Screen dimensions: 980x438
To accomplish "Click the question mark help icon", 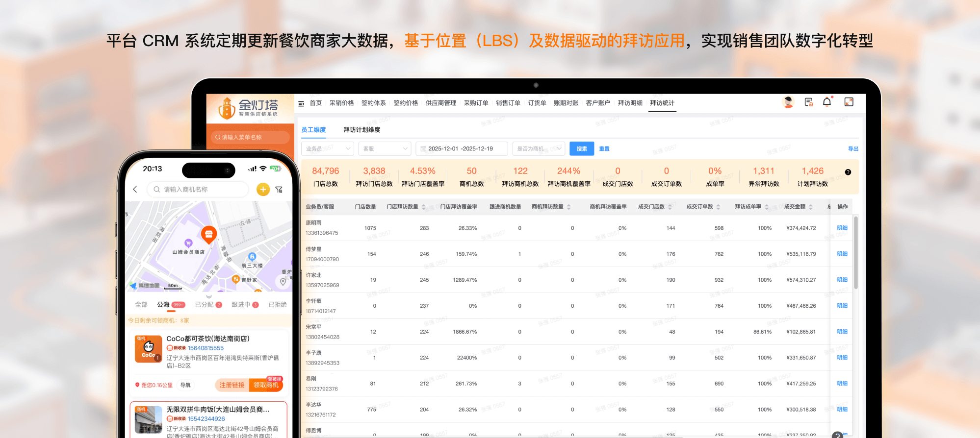I will (848, 172).
